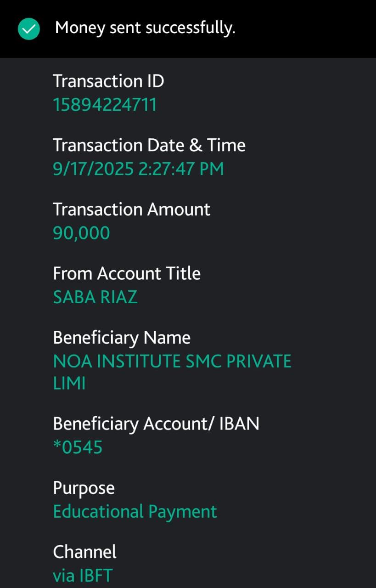Select the Beneficiary Account/ IBAN label
This screenshot has width=376, height=588.
(156, 424)
